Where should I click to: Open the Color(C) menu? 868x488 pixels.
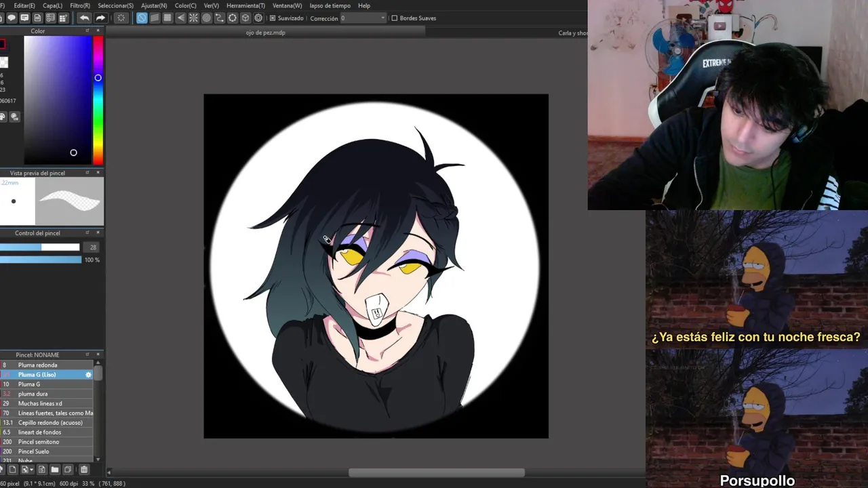[185, 5]
